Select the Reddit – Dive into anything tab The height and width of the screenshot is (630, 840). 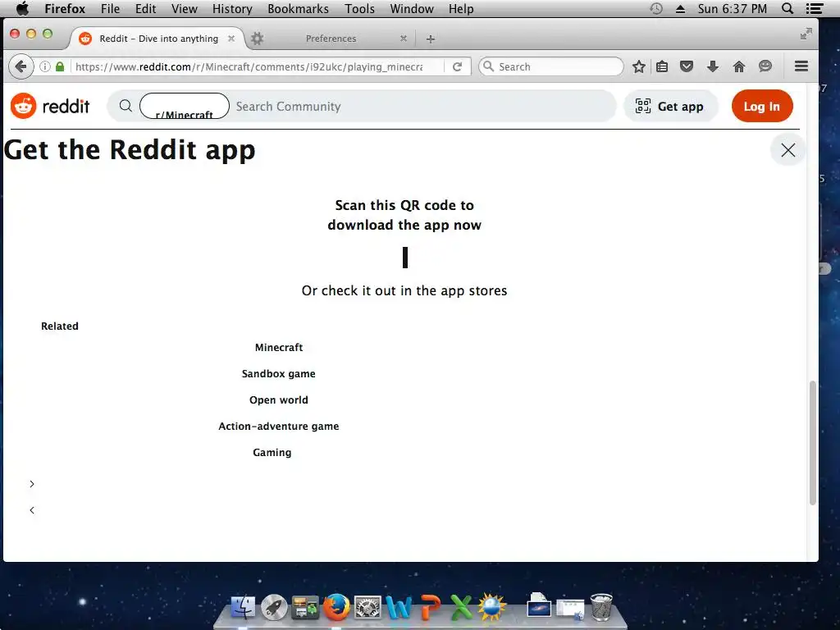coord(158,39)
